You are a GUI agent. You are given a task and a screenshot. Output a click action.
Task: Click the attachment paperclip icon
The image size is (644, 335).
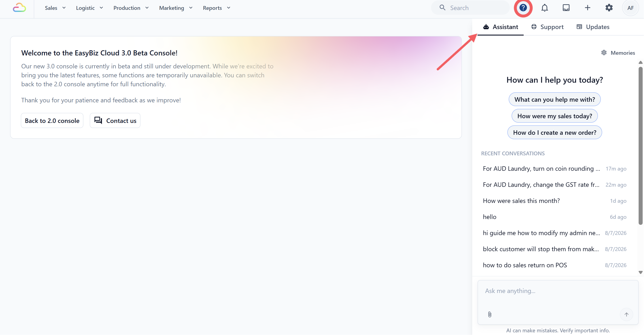tap(489, 314)
